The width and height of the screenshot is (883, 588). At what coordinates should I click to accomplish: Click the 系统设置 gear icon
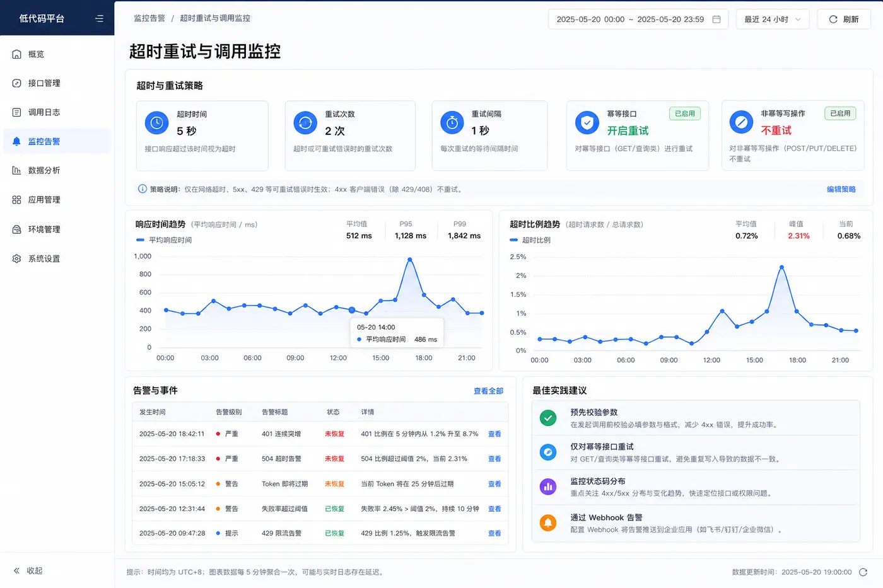click(16, 258)
